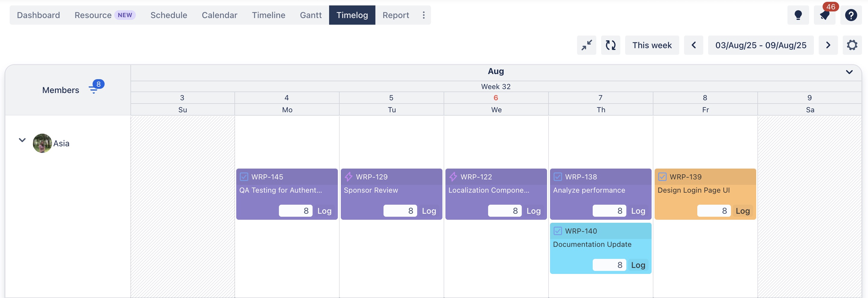Click the checkbox icon on WRP-145

point(244,176)
